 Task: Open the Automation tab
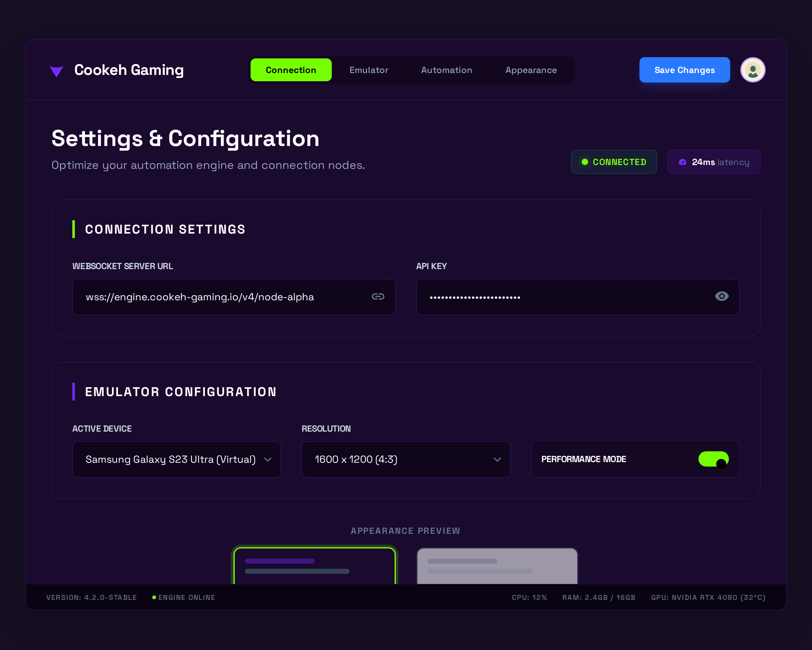point(446,70)
